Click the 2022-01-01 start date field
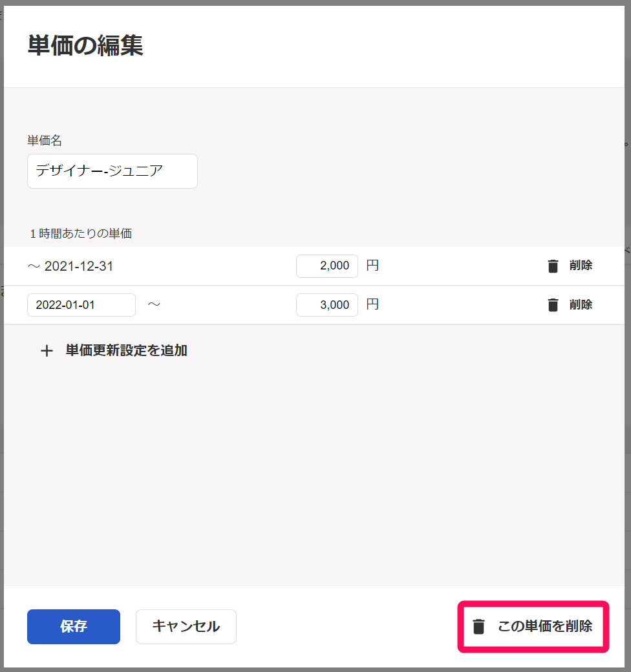631x672 pixels. coord(81,305)
